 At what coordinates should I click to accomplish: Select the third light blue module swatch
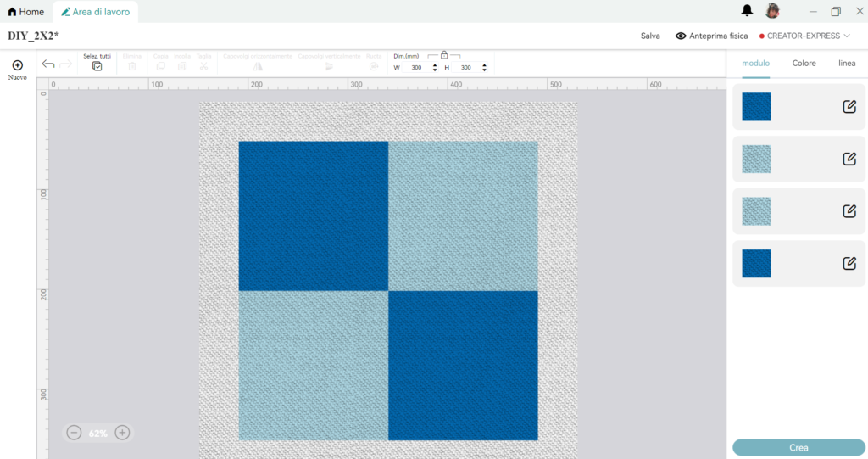click(756, 211)
